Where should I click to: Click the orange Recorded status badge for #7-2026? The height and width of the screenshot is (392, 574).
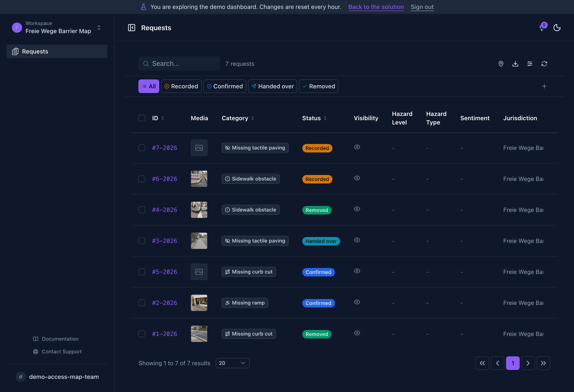click(317, 148)
